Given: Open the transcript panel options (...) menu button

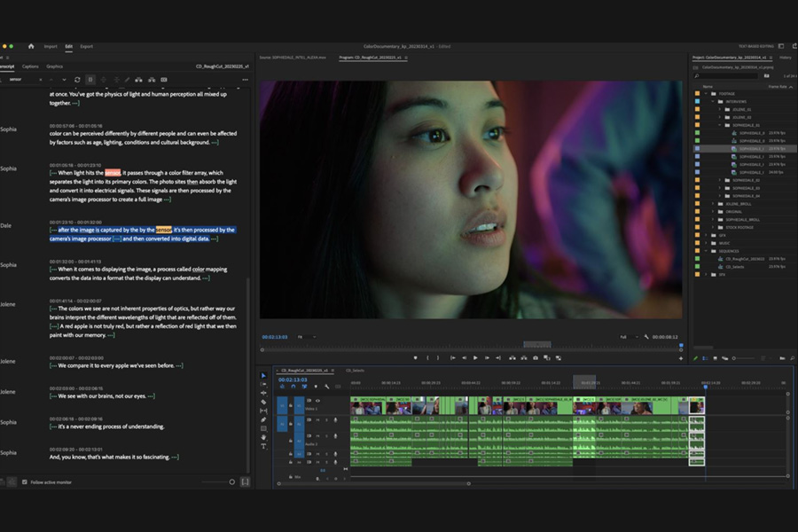Looking at the screenshot, I should [x=246, y=78].
